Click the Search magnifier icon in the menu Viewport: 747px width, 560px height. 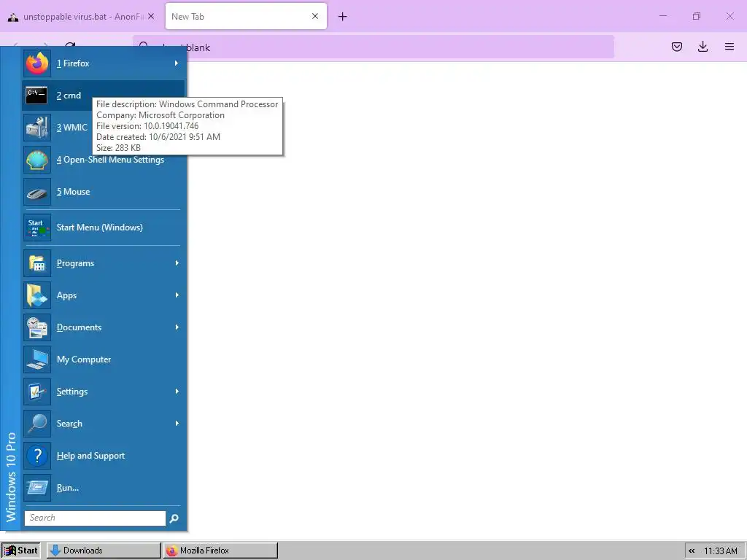coord(37,424)
